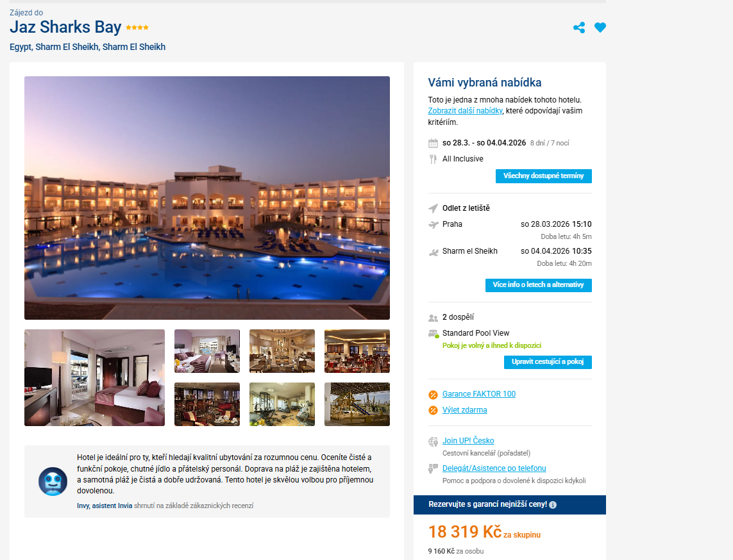The width and height of the screenshot is (733, 560).
Task: Click the Invy assistant robot avatar
Action: point(53,481)
